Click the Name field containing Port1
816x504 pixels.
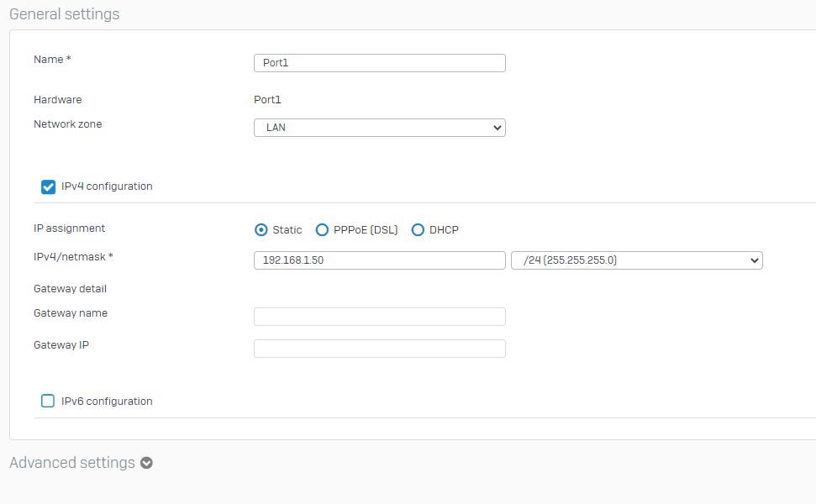coord(379,63)
